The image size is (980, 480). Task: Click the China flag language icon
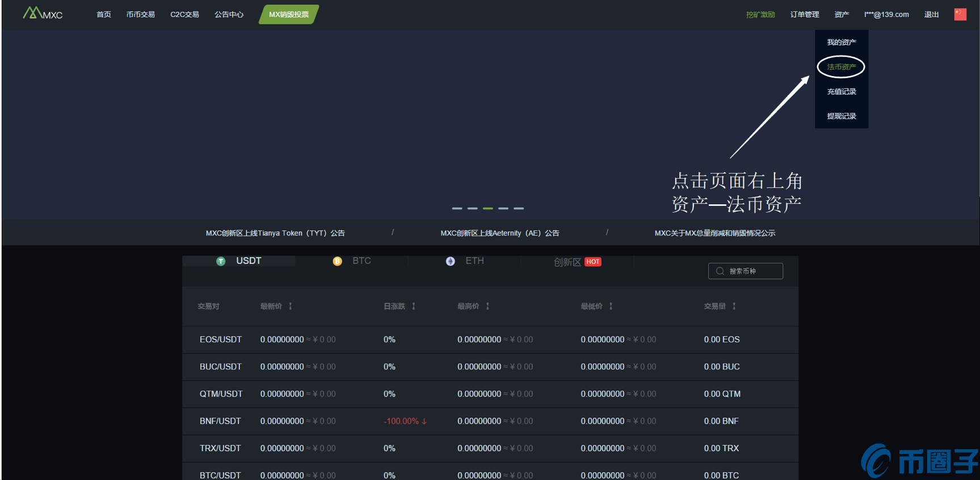point(960,14)
